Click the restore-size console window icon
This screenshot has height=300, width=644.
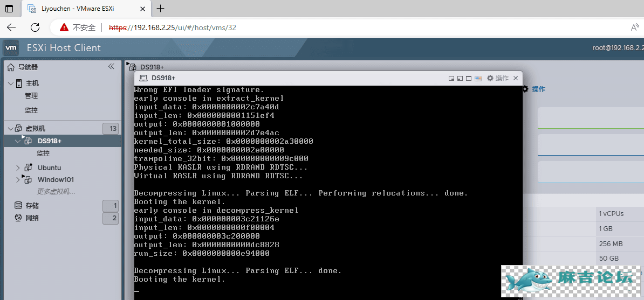(460, 79)
